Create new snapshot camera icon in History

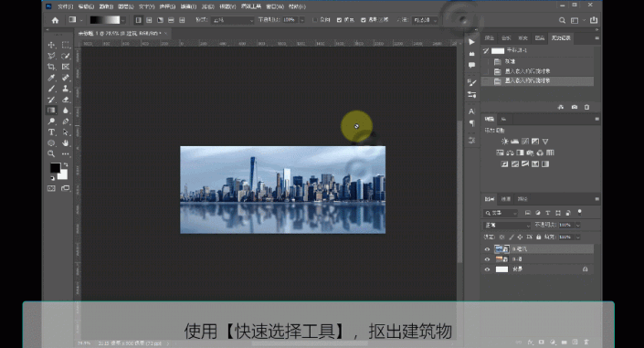point(575,107)
